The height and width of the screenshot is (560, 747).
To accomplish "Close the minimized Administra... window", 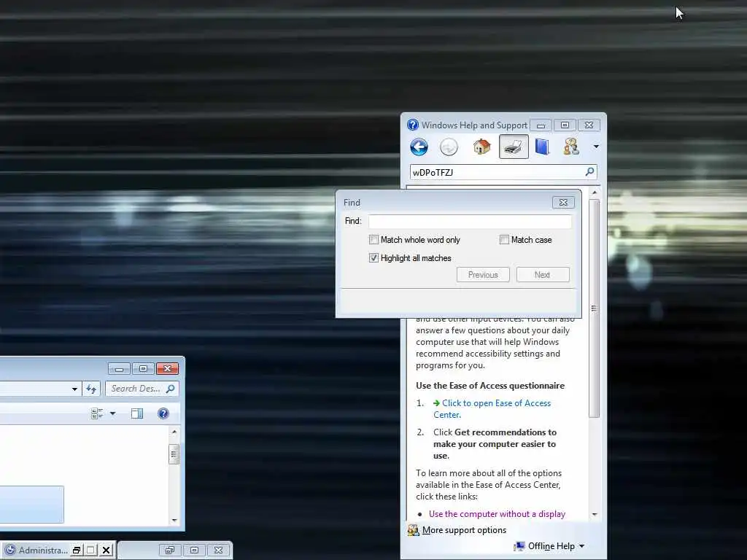I will 107,551.
